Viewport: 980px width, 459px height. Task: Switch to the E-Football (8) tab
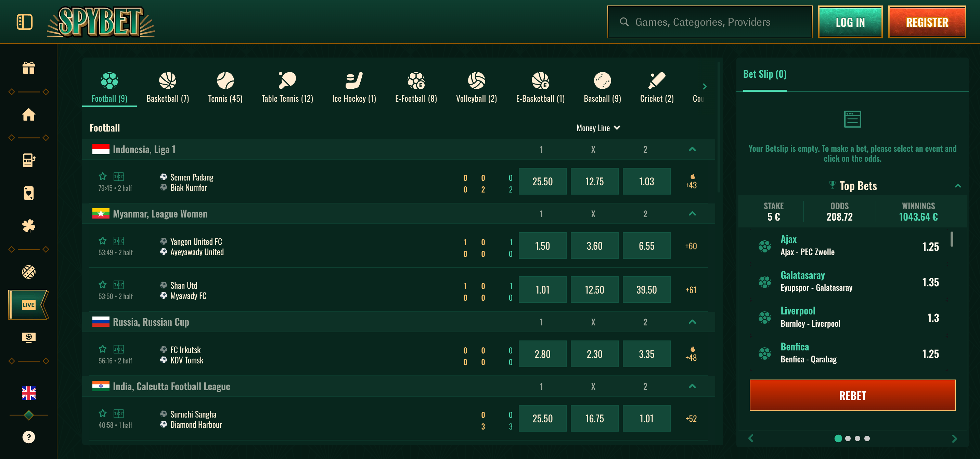point(416,87)
